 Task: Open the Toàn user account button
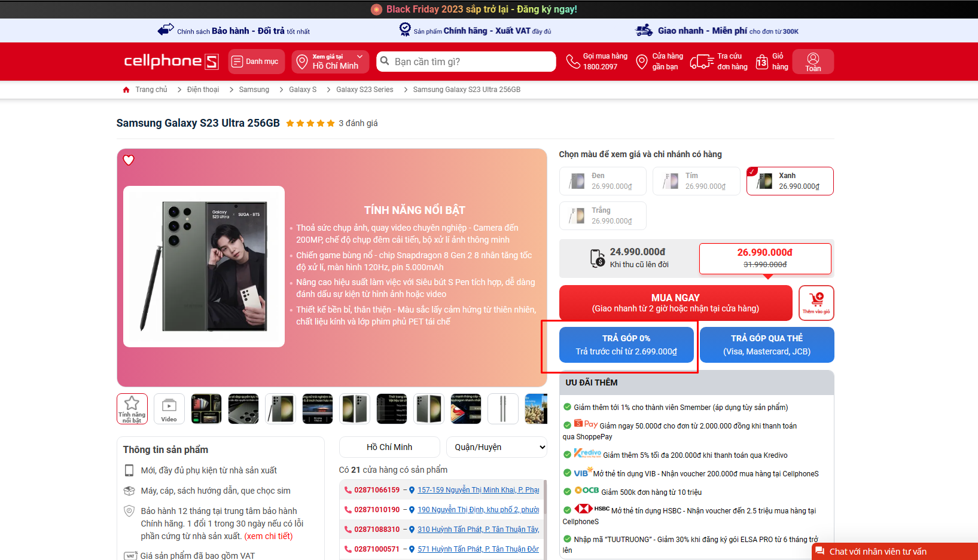(x=813, y=62)
